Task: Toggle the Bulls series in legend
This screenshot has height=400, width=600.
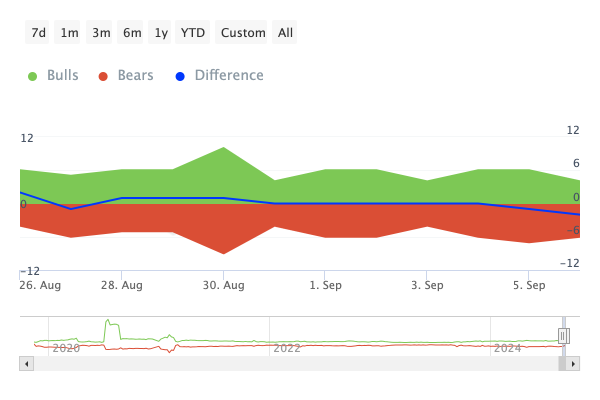Action: tap(54, 76)
